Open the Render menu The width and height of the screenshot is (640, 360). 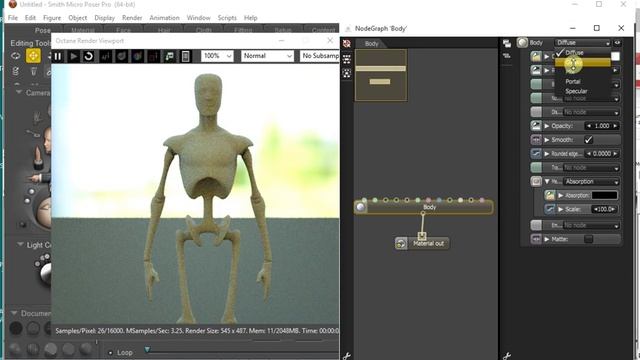(132, 18)
